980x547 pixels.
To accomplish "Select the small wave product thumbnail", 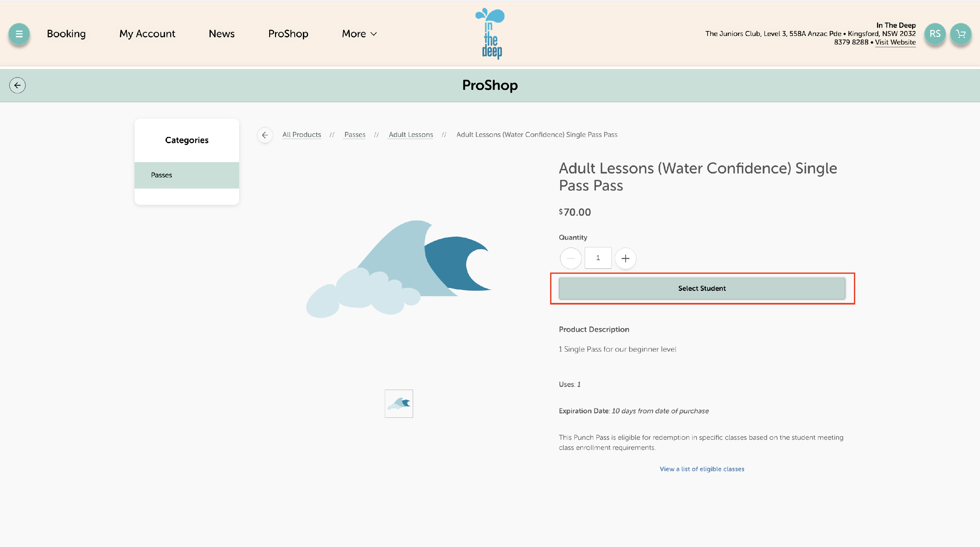I will 398,404.
